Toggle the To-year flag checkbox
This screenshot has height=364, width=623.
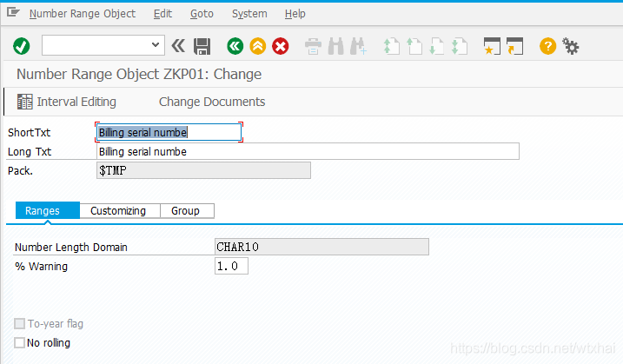click(19, 323)
